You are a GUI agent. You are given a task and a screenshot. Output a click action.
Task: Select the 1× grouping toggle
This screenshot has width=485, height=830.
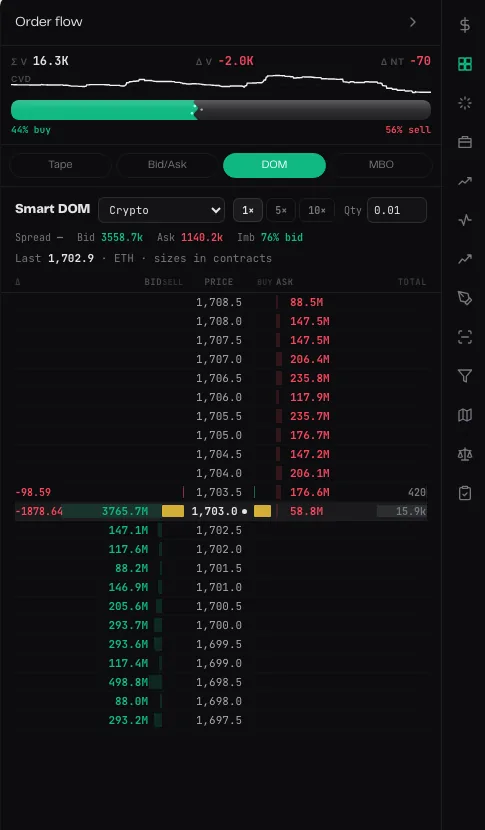pyautogui.click(x=248, y=210)
